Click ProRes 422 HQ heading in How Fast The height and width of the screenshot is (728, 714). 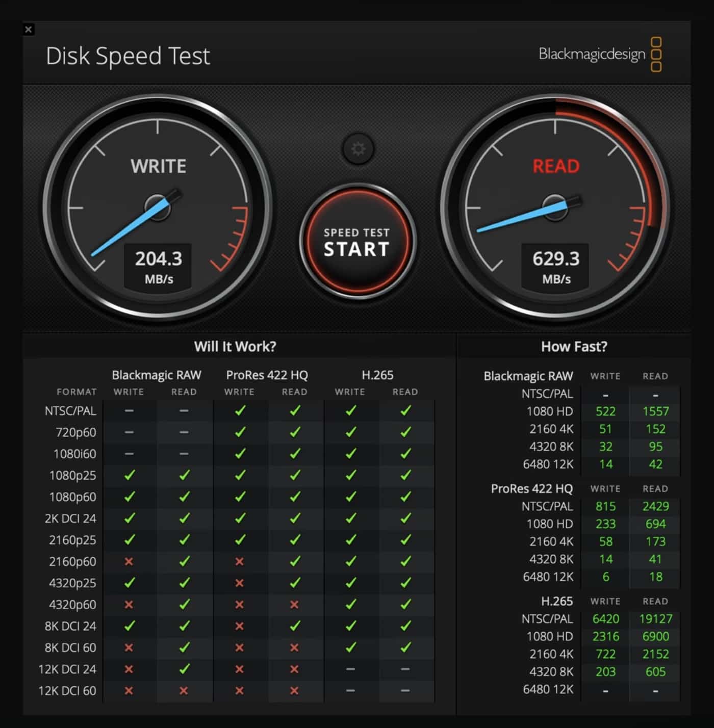[532, 489]
